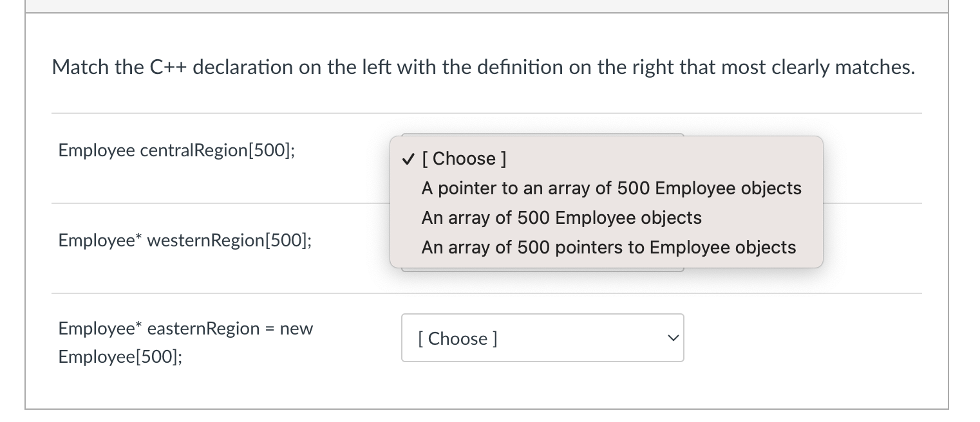The image size is (980, 422).
Task: Click the checkmark beside [ Choose ]
Action: click(x=408, y=159)
